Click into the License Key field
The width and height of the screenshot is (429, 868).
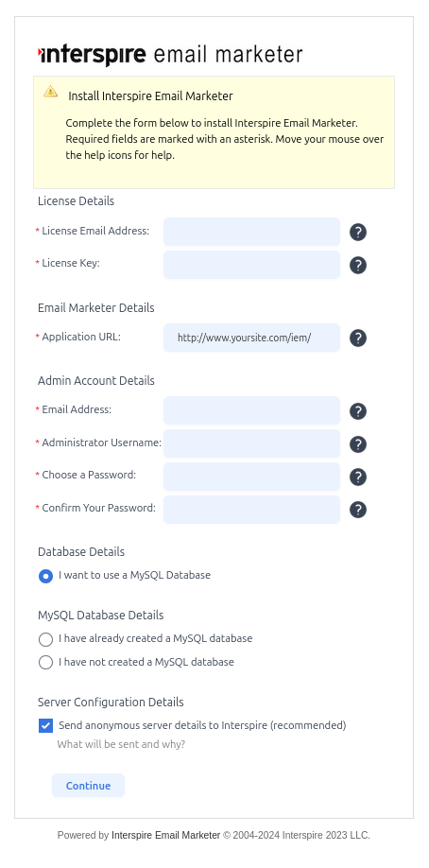click(251, 265)
